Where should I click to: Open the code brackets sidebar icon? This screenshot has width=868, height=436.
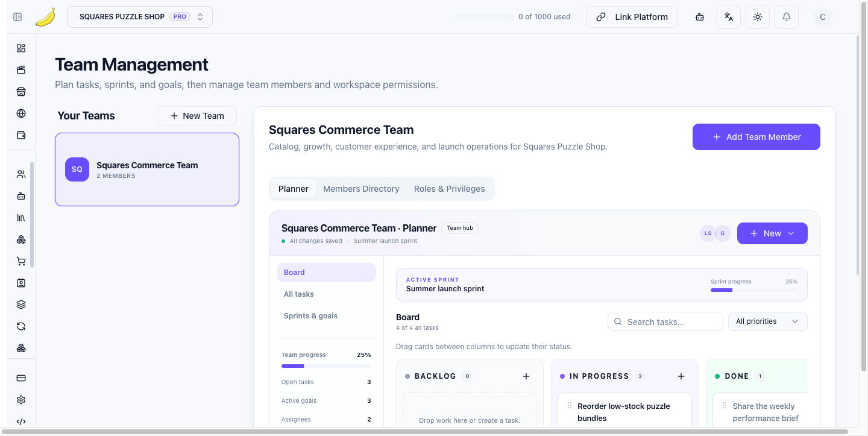(x=21, y=422)
